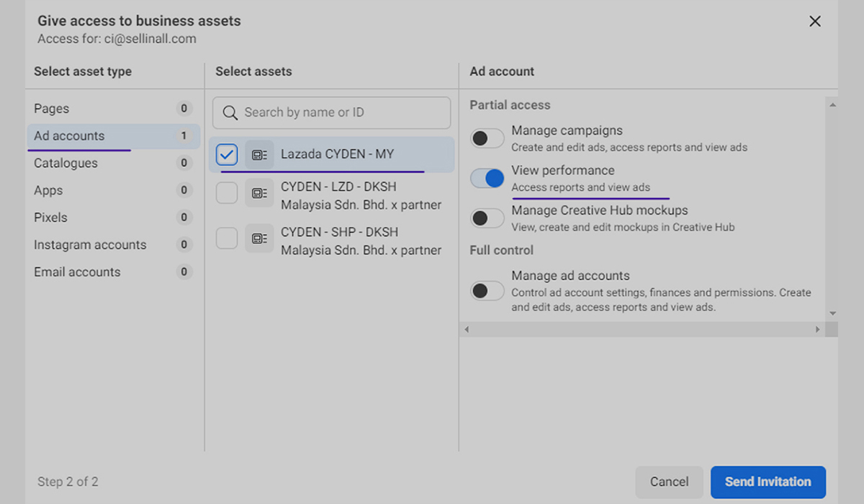This screenshot has width=864, height=504.
Task: Click the Step 2 of 2 text
Action: point(68,482)
